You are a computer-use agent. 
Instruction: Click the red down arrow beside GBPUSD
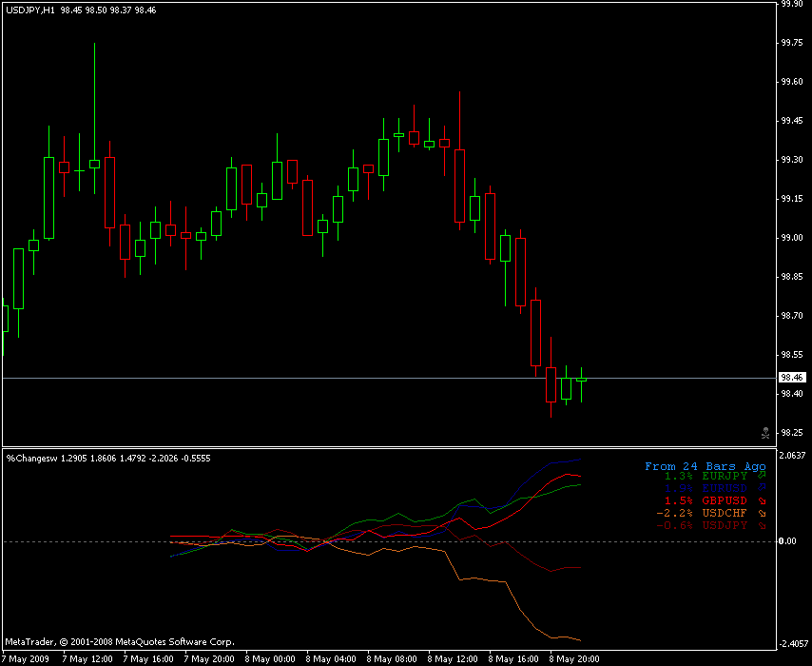point(762,499)
